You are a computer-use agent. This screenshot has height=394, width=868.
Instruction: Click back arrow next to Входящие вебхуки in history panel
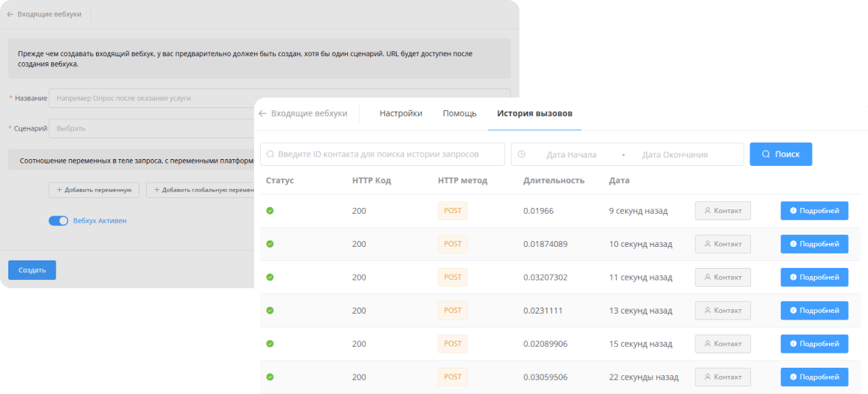(x=262, y=114)
